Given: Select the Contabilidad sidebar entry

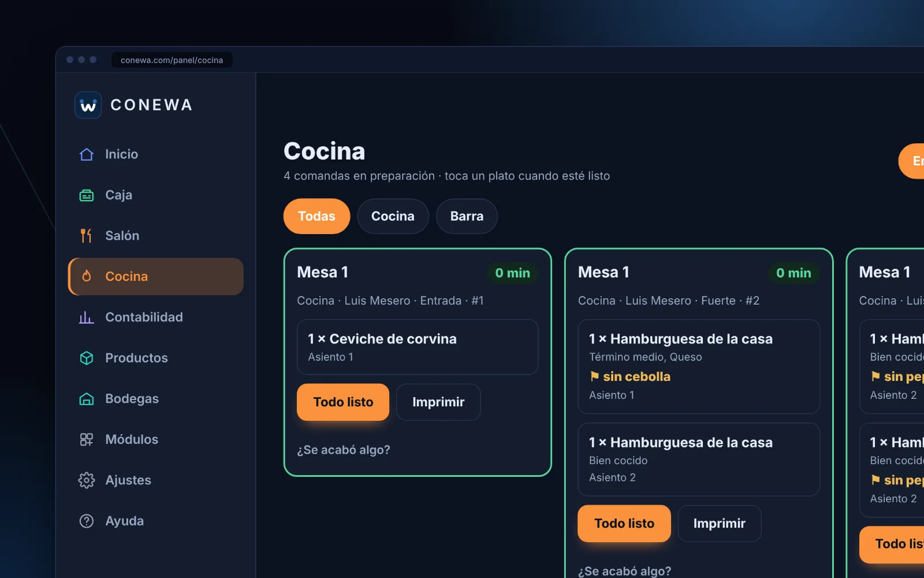Looking at the screenshot, I should coord(156,317).
